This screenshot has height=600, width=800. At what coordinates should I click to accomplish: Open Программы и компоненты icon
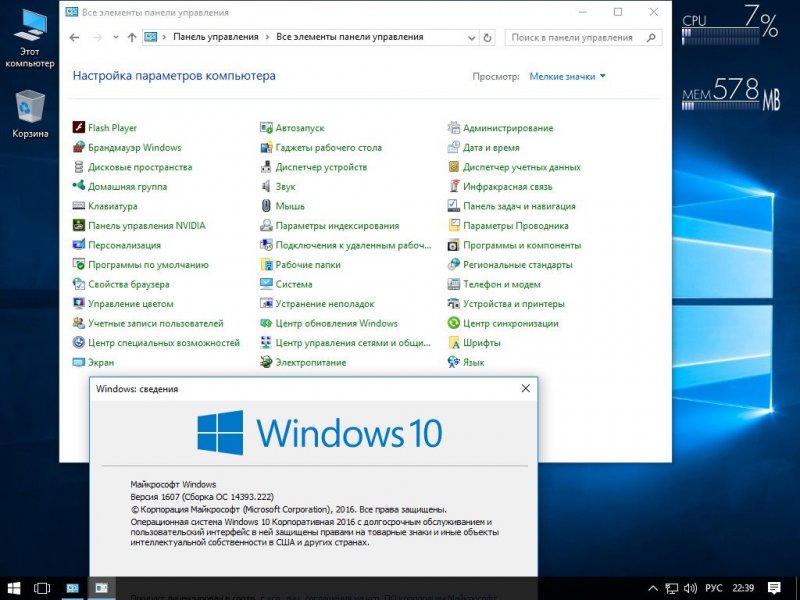[x=454, y=245]
